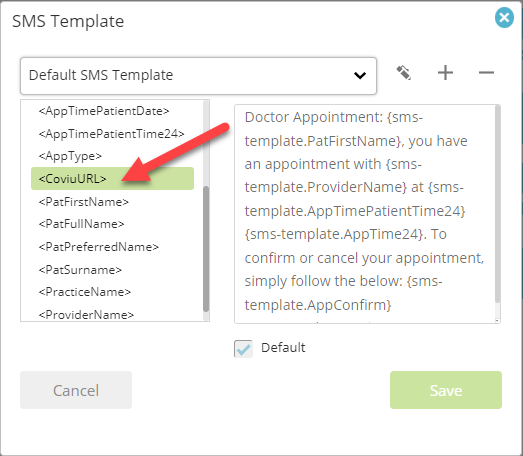The width and height of the screenshot is (523, 456).
Task: Click inside the SMS message text area
Action: pyautogui.click(x=365, y=214)
